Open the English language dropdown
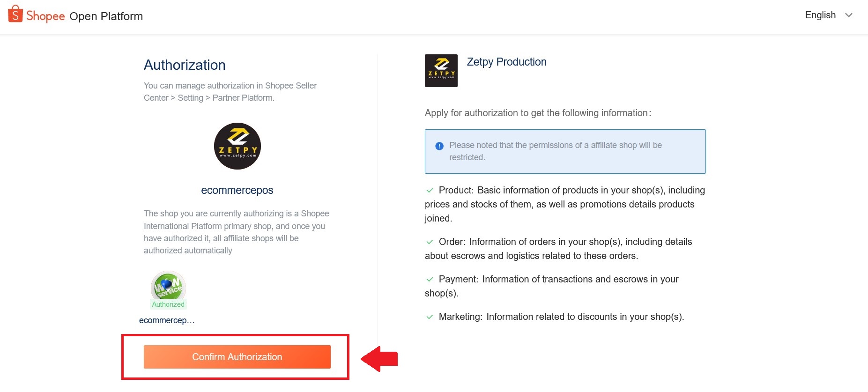 point(820,15)
